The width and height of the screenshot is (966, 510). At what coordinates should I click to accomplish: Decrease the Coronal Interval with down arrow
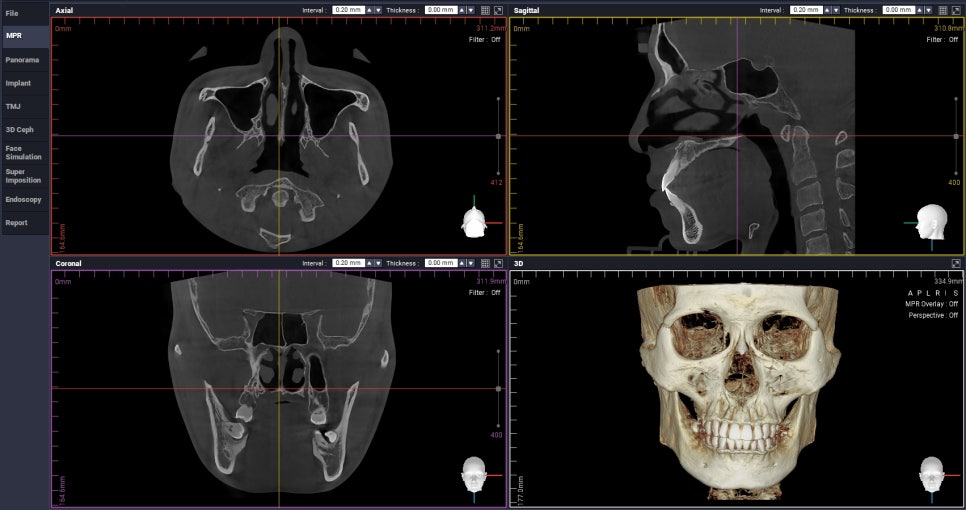378,263
